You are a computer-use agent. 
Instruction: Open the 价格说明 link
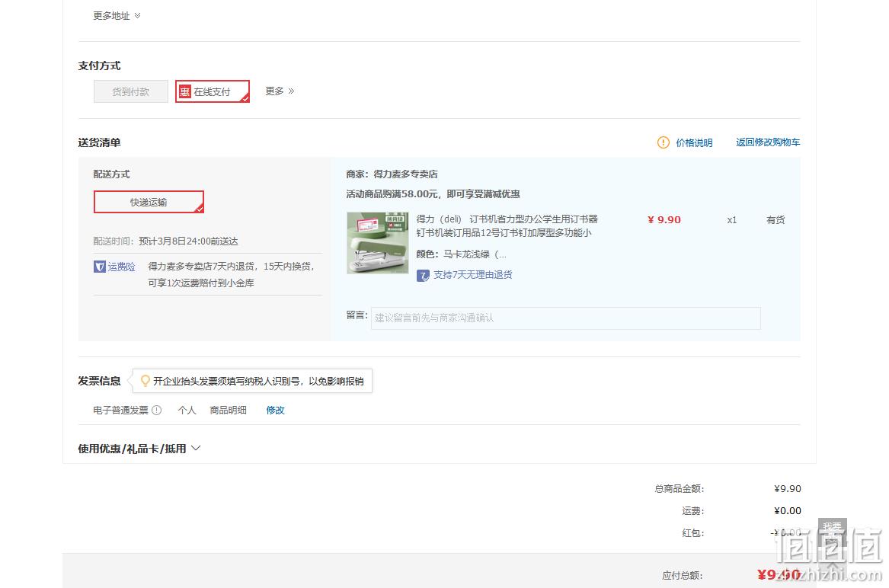coord(694,142)
